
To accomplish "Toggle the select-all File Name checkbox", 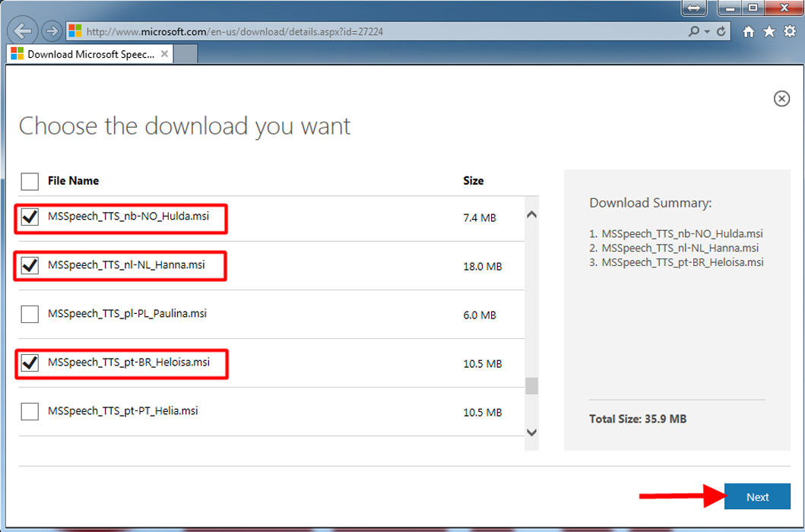I will point(30,182).
